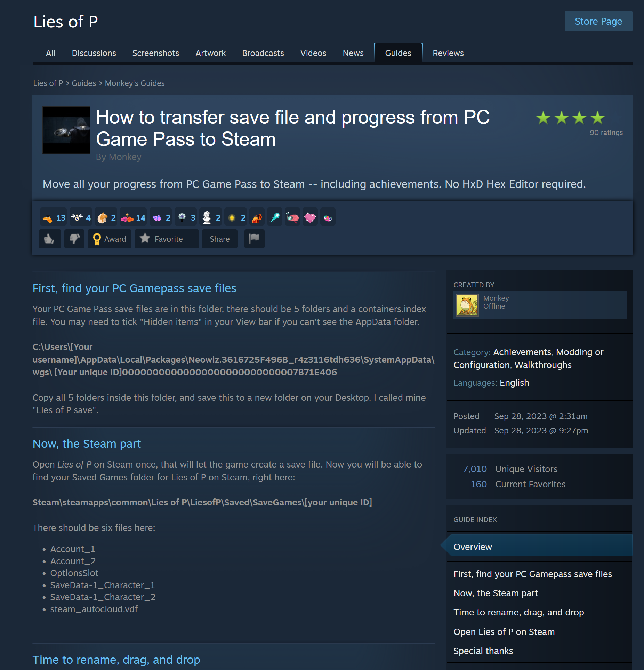Open the Award dialog
The height and width of the screenshot is (670, 644).
(x=110, y=239)
